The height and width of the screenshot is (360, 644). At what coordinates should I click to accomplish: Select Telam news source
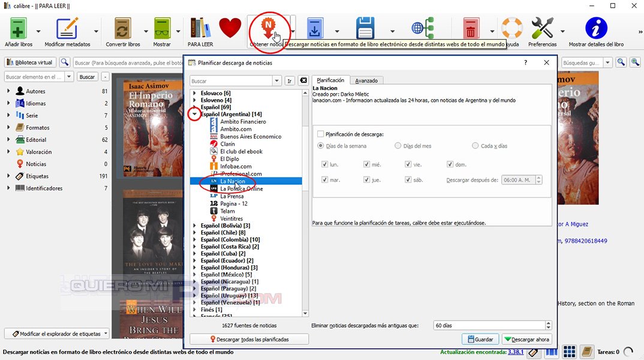pos(227,211)
